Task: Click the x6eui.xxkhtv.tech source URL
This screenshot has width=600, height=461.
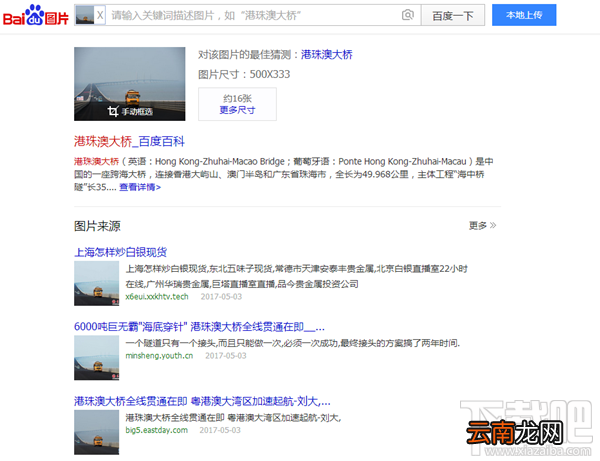Action: 157,296
